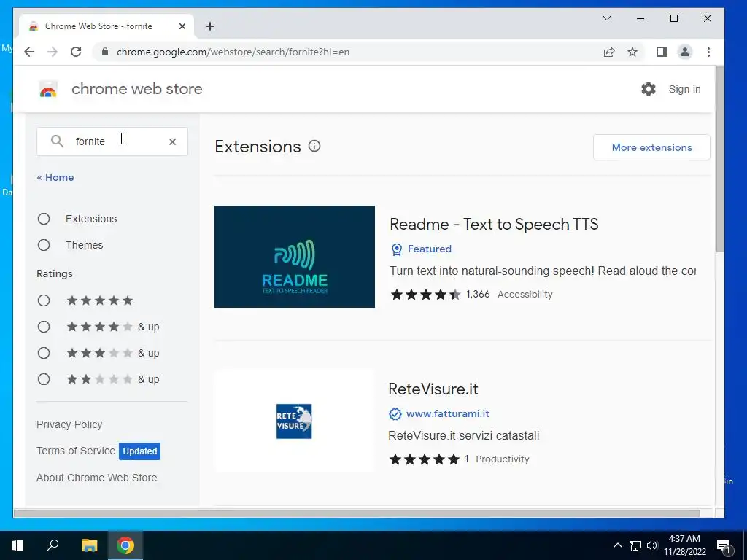Open Readme - Text to Speech TTS title
The width and height of the screenshot is (747, 560).
point(494,225)
